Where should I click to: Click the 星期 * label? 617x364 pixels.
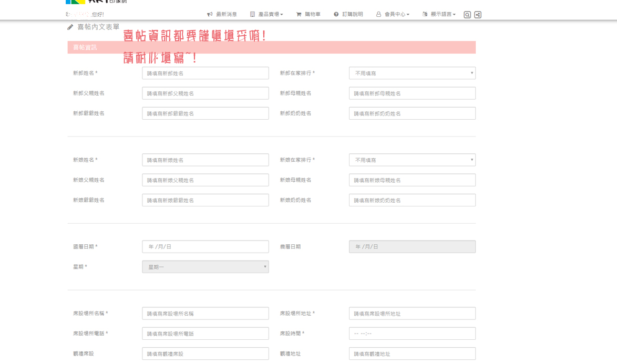click(80, 267)
